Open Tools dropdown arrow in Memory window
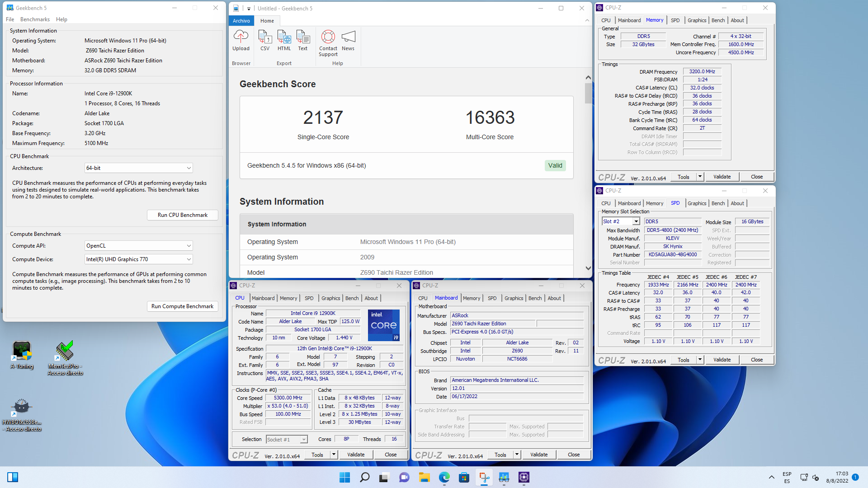 (700, 177)
